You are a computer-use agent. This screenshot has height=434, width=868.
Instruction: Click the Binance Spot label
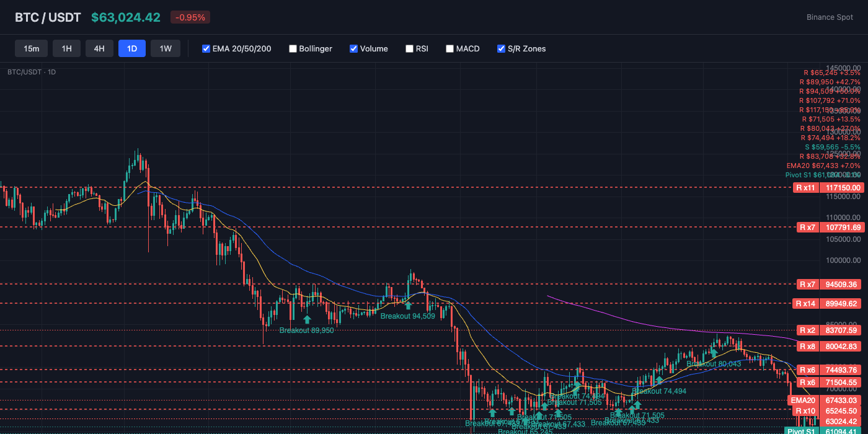coord(830,17)
